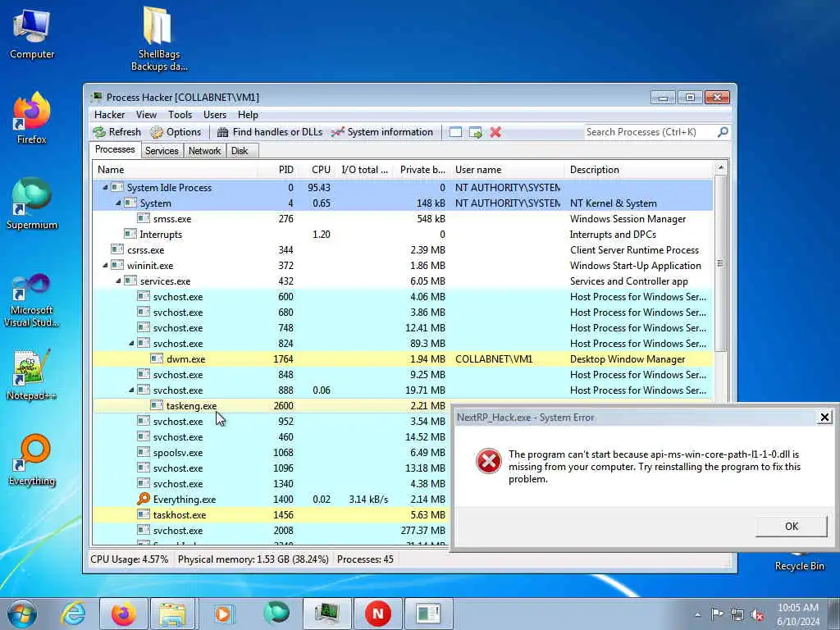Click the ShellBags Backups folder icon
840x630 pixels.
point(158,39)
